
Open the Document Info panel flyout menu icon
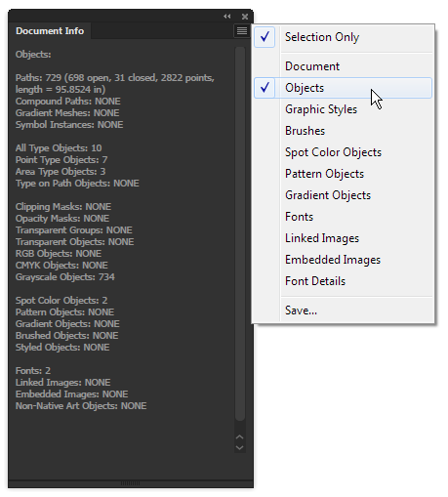tap(242, 31)
